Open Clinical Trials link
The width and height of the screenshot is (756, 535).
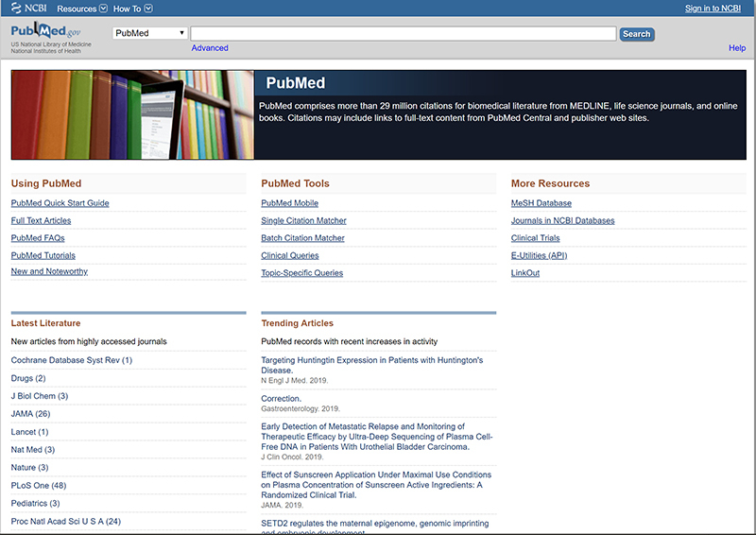click(535, 238)
